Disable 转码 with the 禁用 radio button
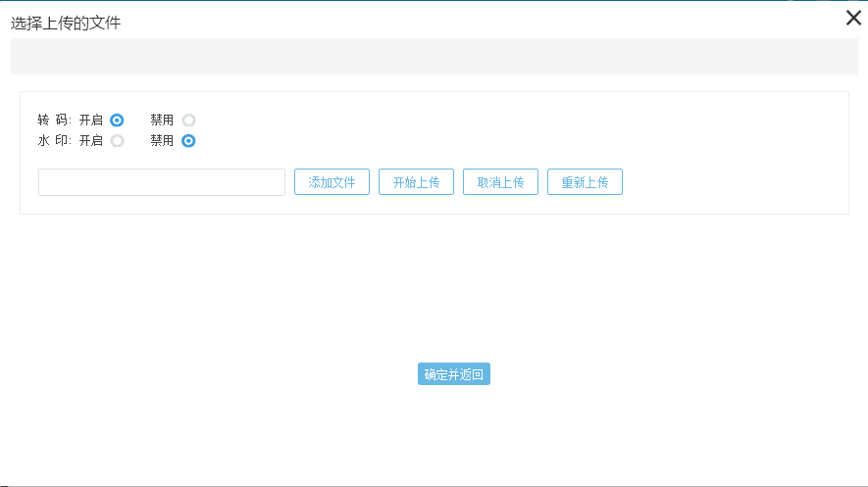868x487 pixels. 188,121
